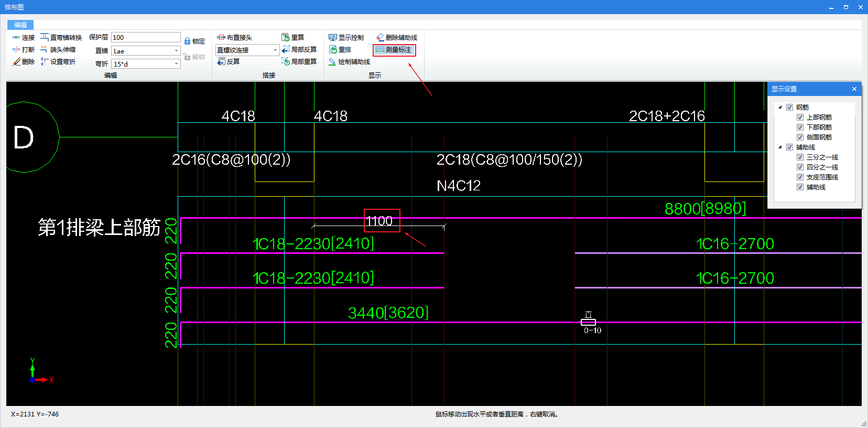The image size is (868, 428).
Task: Click the 2C18+2C16 beam annotation
Action: [667, 116]
